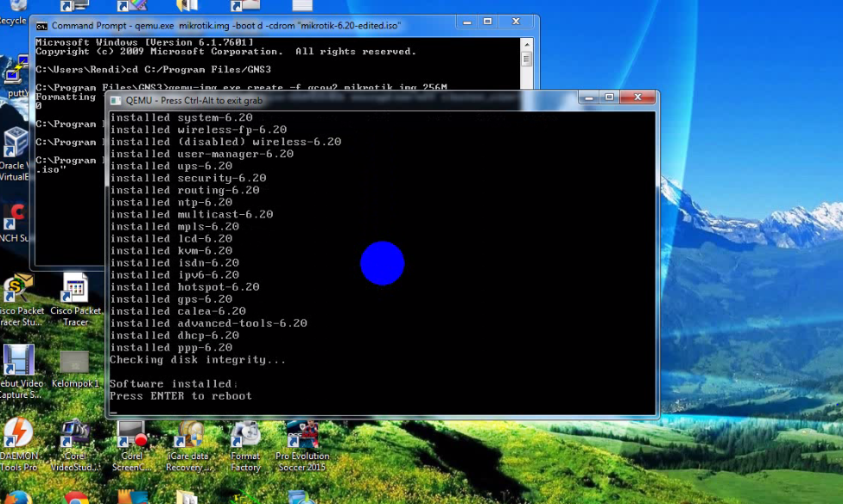Launch Debut Video Capture shortcut
Image resolution: width=843 pixels, height=504 pixels.
pyautogui.click(x=20, y=372)
